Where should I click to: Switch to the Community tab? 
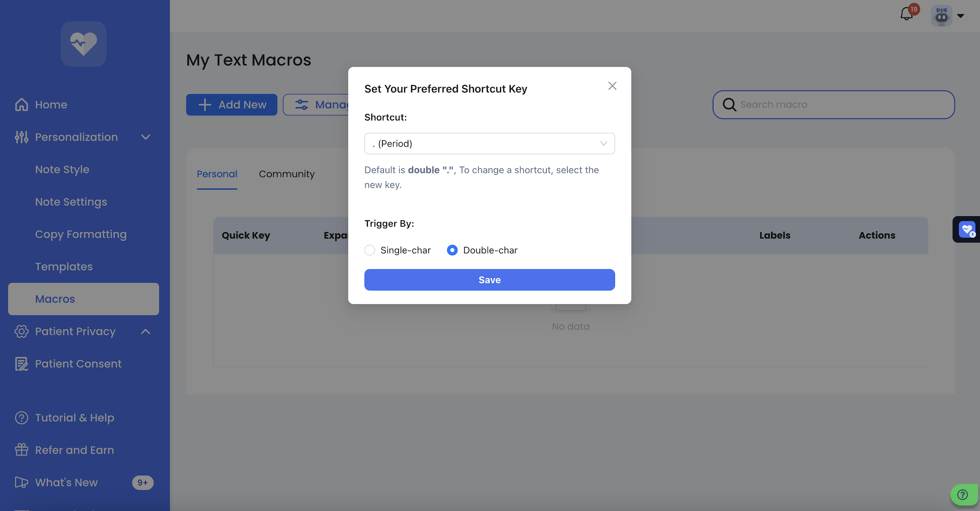point(287,174)
